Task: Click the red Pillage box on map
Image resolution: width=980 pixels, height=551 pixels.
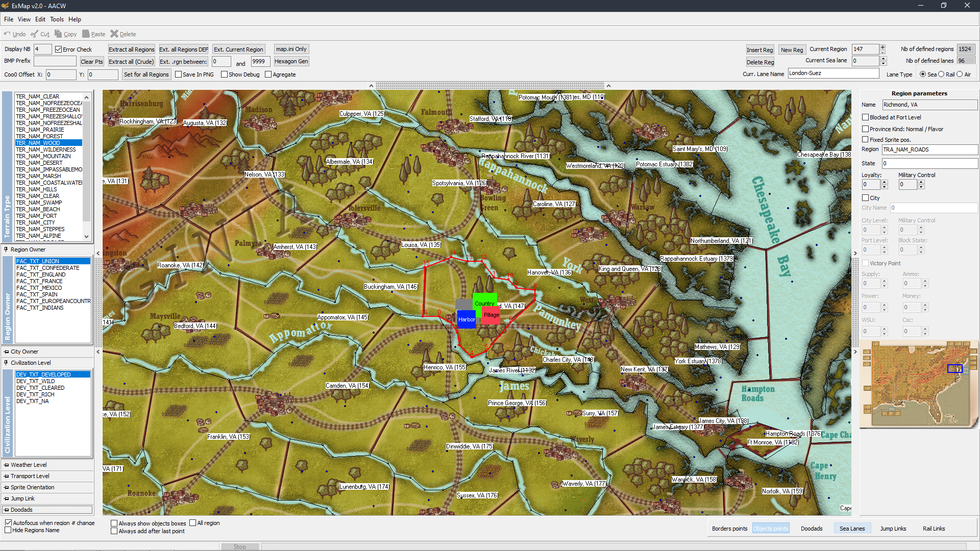Action: [x=492, y=316]
